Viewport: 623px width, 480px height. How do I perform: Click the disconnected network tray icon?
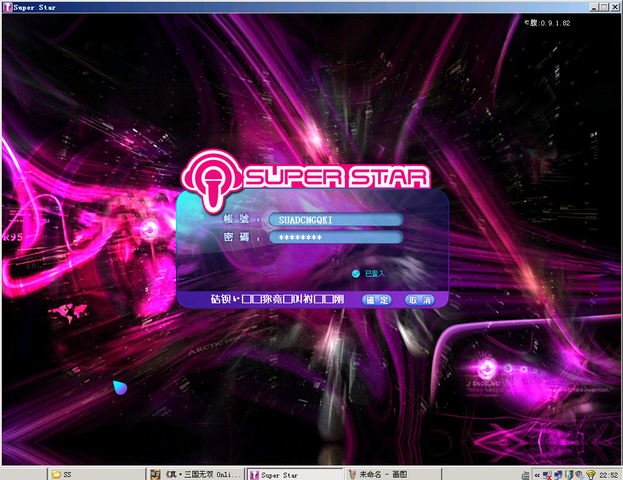tap(548, 475)
